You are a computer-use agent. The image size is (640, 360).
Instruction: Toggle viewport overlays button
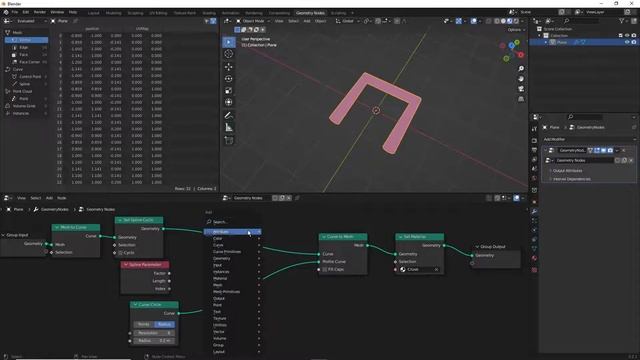(x=473, y=21)
